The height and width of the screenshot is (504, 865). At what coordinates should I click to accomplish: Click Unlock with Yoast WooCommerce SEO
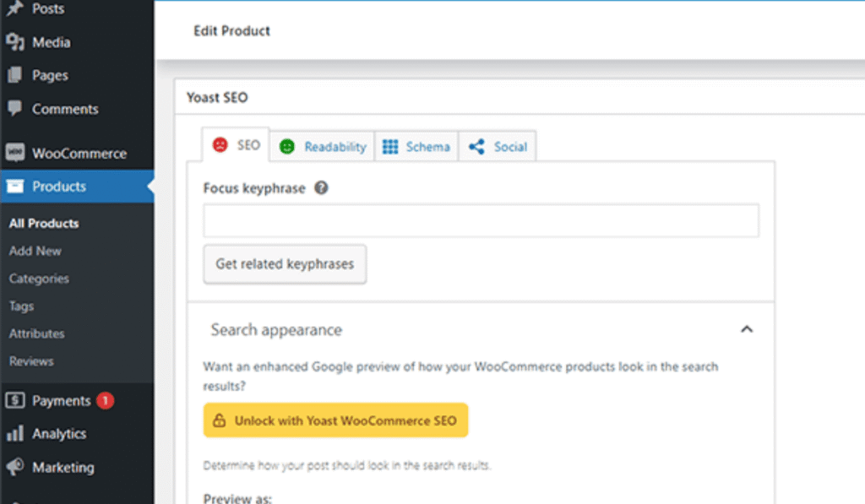pyautogui.click(x=335, y=420)
